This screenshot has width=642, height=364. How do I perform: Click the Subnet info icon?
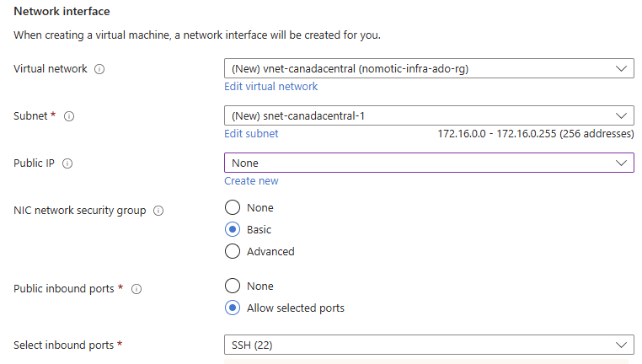coord(69,116)
